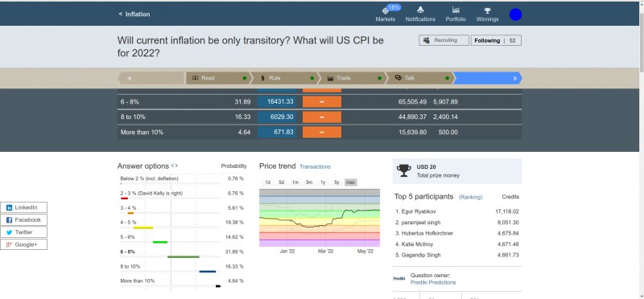
Task: Select the max price trend range
Action: (x=351, y=182)
